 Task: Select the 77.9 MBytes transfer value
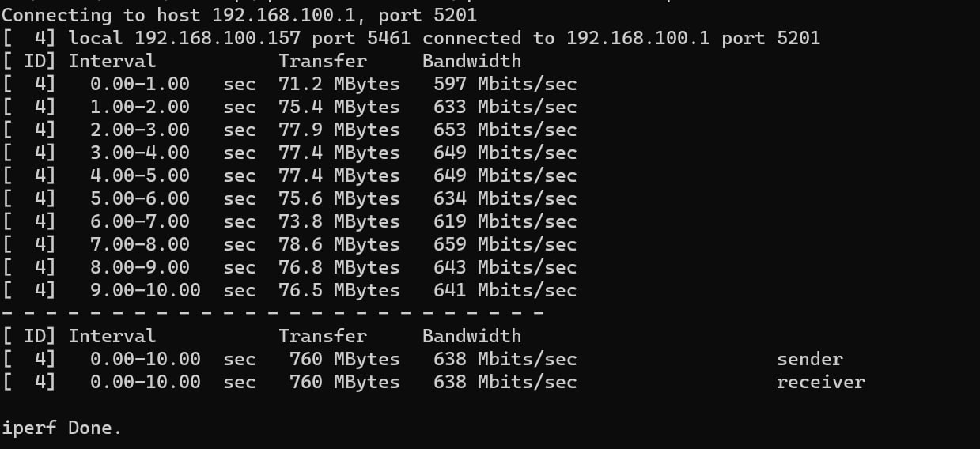[x=339, y=130]
